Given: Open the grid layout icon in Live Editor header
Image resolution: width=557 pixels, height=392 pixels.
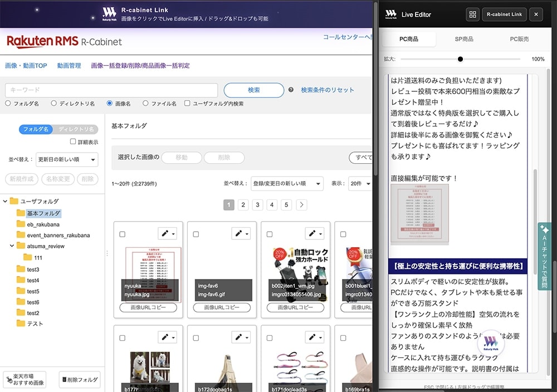Looking at the screenshot, I should coord(472,14).
